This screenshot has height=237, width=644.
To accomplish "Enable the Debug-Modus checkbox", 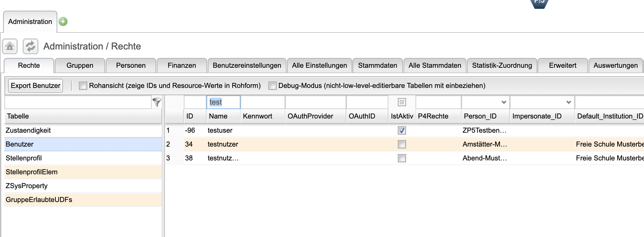I will (272, 86).
